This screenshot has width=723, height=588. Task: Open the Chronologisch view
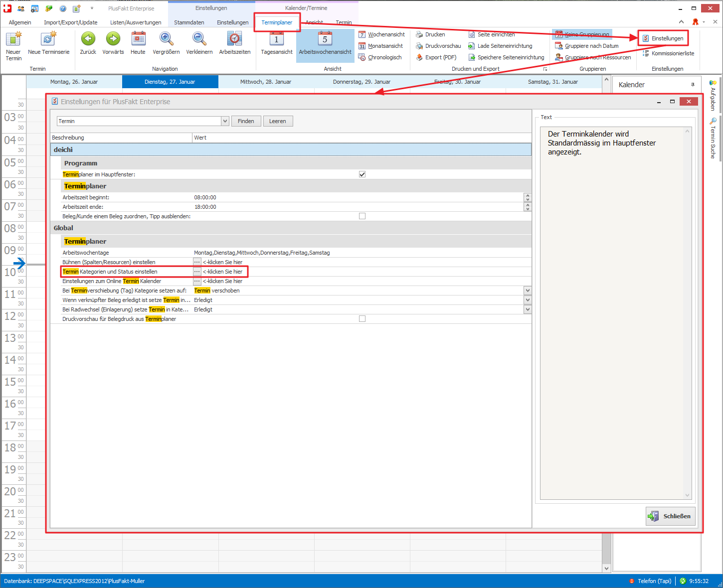(x=380, y=57)
